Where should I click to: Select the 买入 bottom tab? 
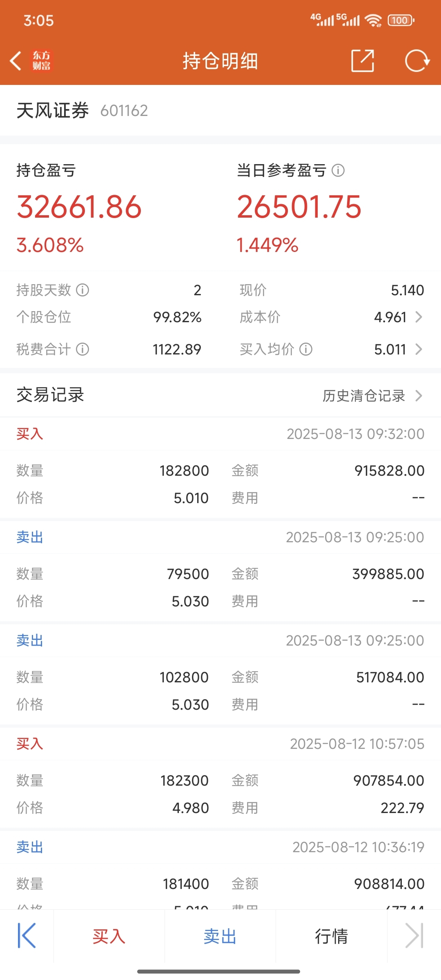click(x=109, y=936)
